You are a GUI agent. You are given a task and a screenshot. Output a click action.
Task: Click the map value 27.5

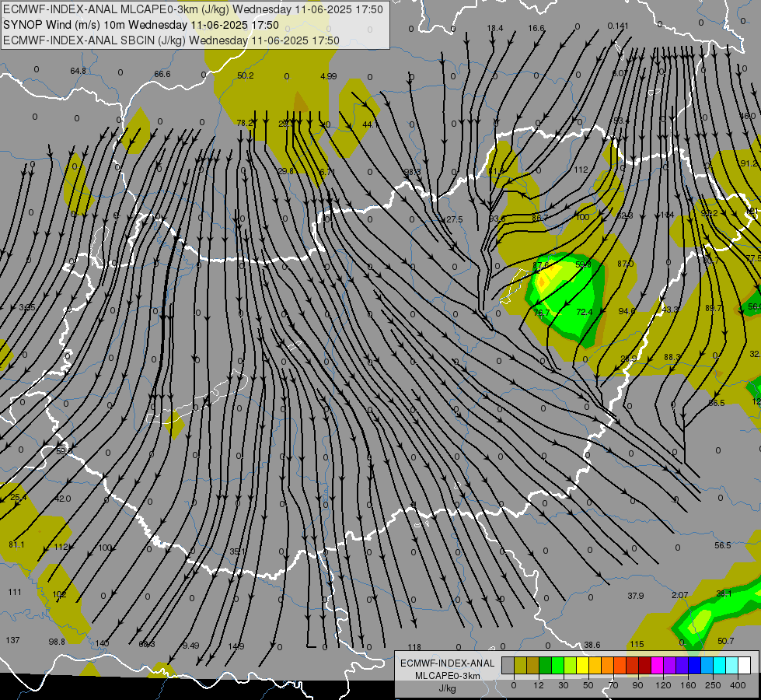pos(454,219)
